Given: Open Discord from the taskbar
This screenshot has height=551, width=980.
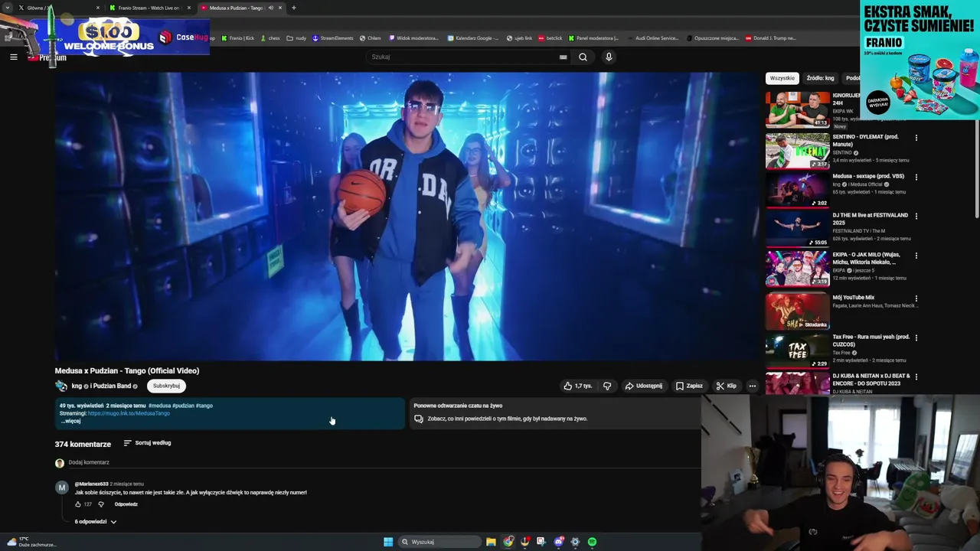Looking at the screenshot, I should [559, 542].
